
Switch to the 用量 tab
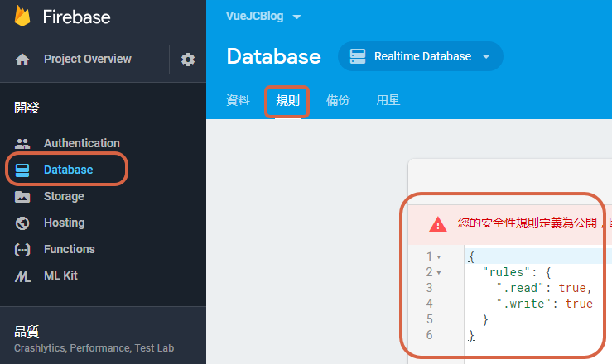[388, 101]
